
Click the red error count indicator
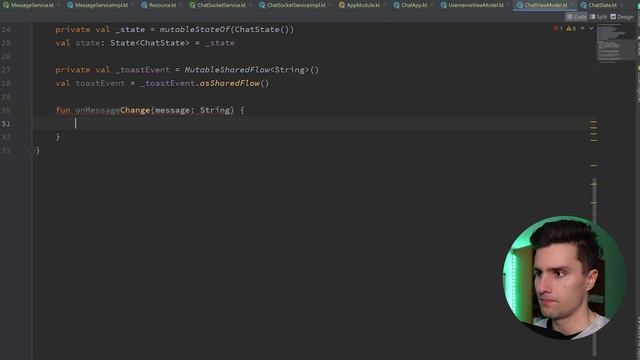(558, 28)
